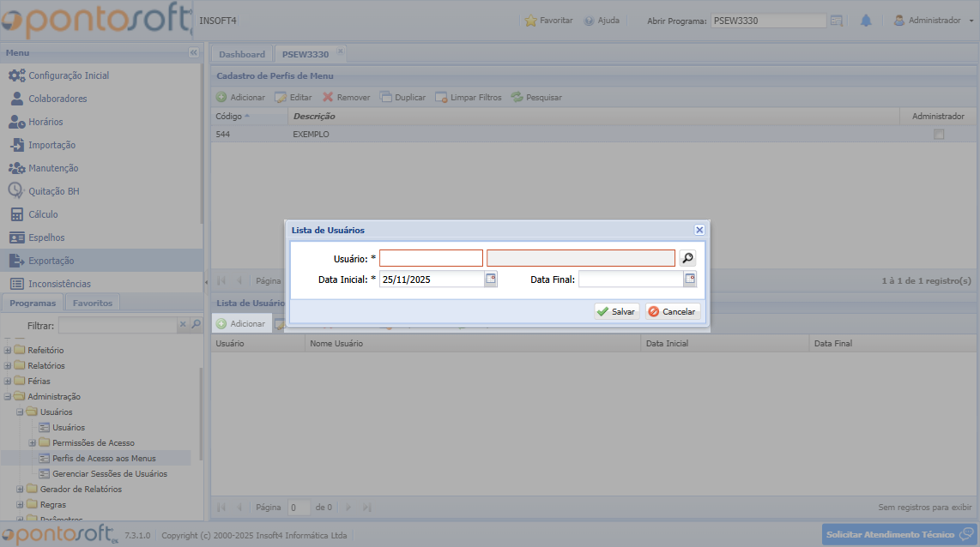
Task: Click the notifications bell icon
Action: (866, 21)
